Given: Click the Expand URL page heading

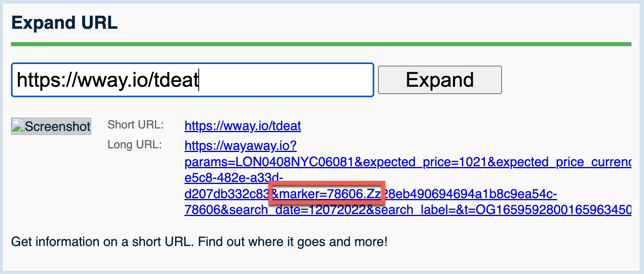Looking at the screenshot, I should [x=64, y=22].
